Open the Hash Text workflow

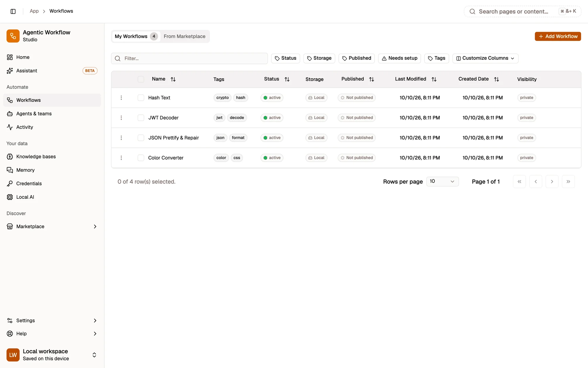coord(159,98)
